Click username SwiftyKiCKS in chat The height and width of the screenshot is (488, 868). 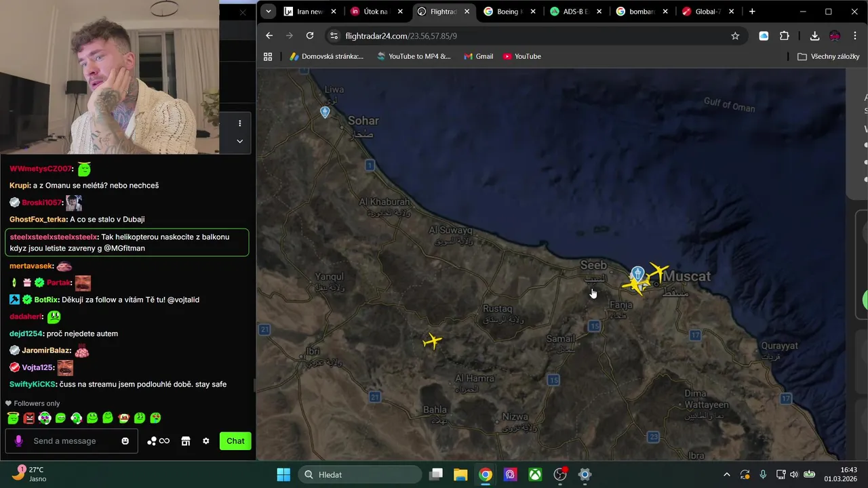(32, 384)
